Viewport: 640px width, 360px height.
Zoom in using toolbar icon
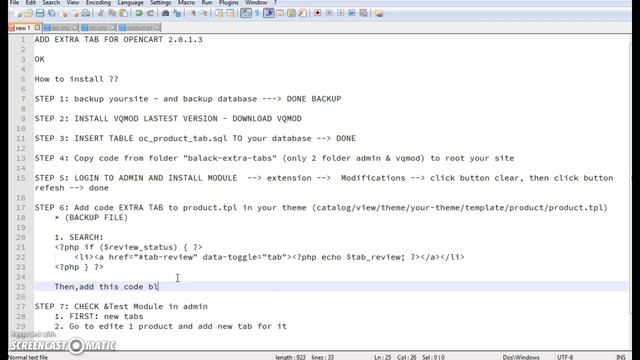[x=193, y=13]
